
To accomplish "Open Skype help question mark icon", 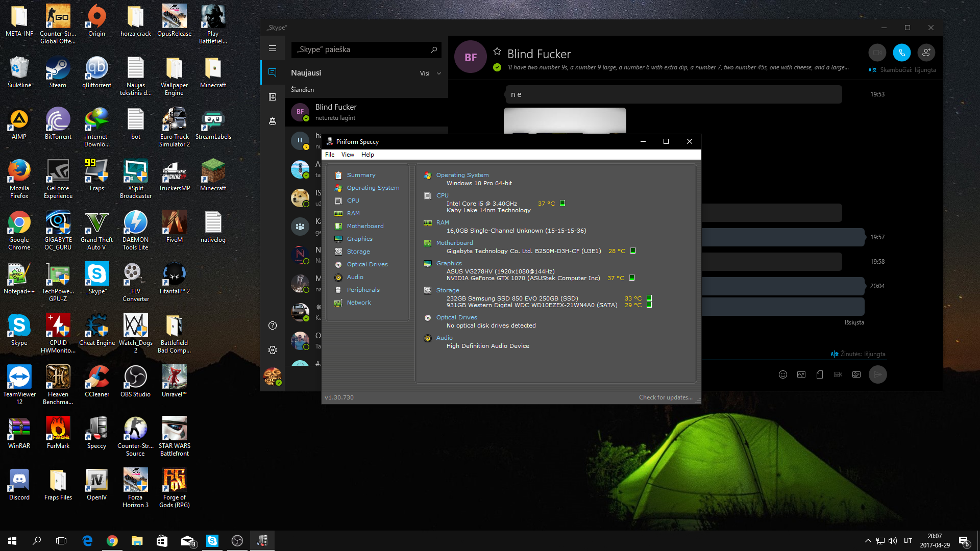I will tap(273, 325).
